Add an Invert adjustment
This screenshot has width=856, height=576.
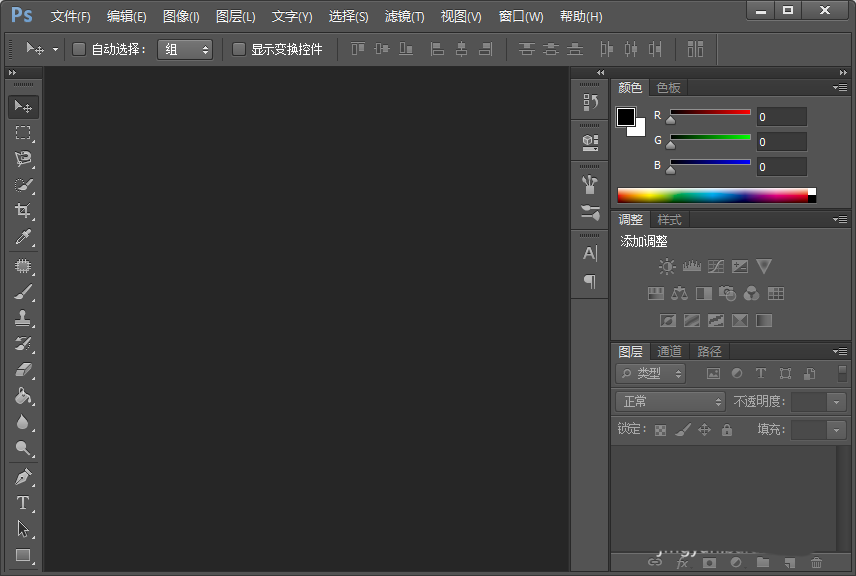tap(668, 320)
